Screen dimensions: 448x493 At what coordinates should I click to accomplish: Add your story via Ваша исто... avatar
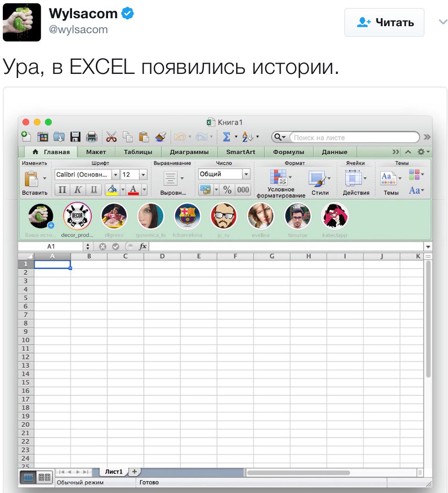click(x=41, y=216)
